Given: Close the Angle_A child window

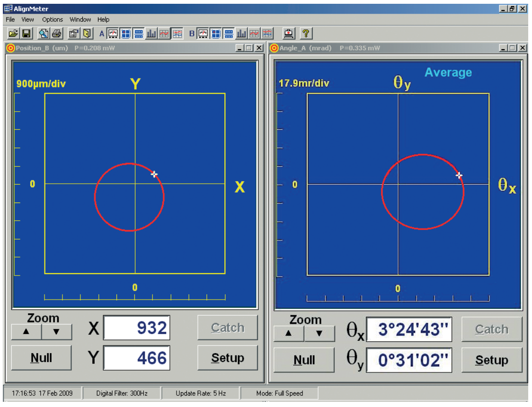Looking at the screenshot, I should 523,48.
